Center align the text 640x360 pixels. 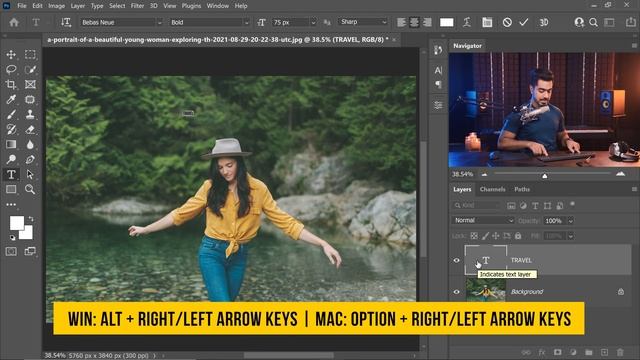tap(414, 22)
